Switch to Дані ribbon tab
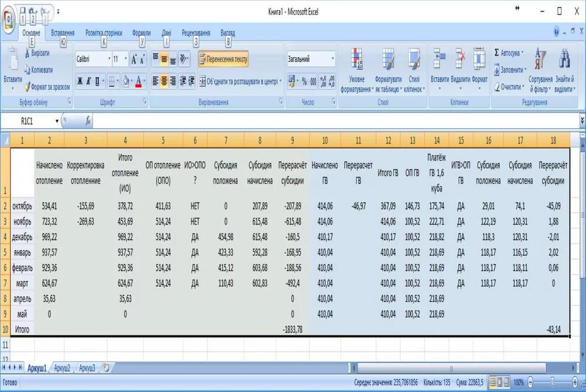 click(x=166, y=33)
